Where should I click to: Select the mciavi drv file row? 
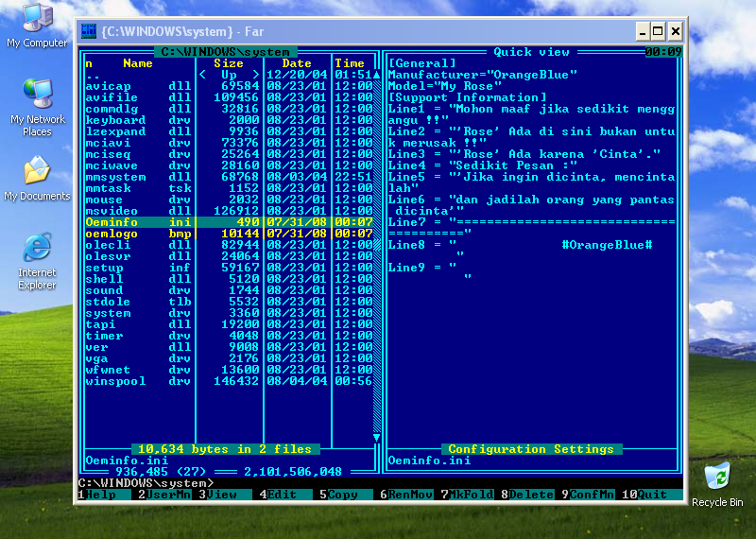229,143
